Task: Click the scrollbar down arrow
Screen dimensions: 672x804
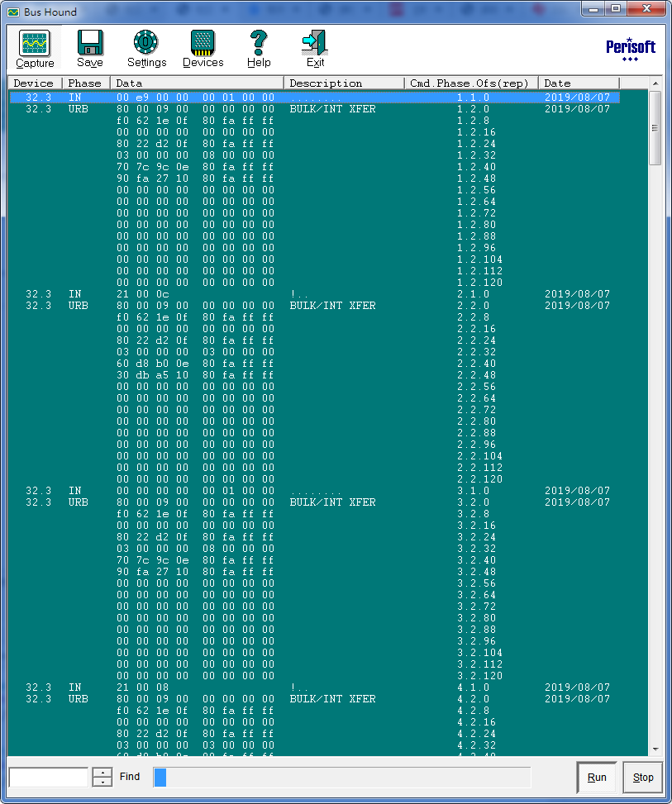Action: [655, 749]
